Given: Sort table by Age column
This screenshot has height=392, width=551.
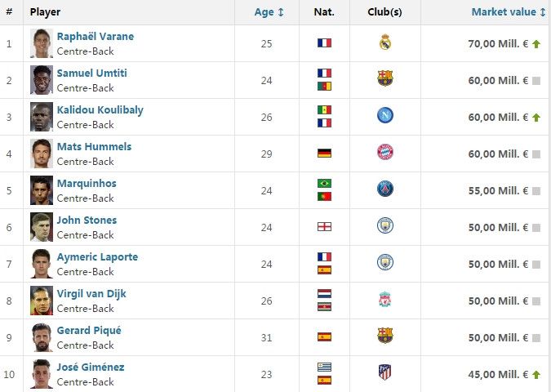Looking at the screenshot, I should (269, 12).
